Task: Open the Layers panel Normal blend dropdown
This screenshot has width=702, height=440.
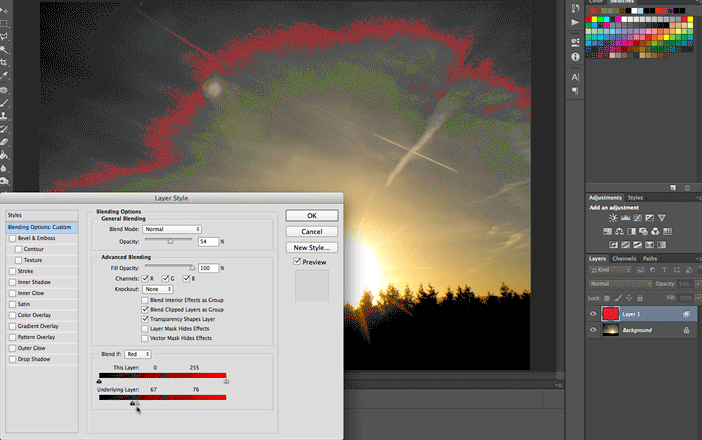Action: tap(620, 284)
